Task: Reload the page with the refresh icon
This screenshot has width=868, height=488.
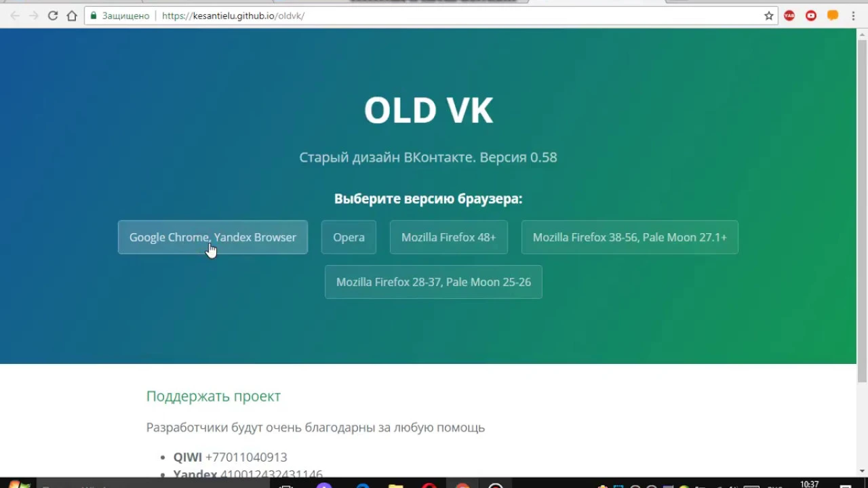Action: click(x=52, y=16)
